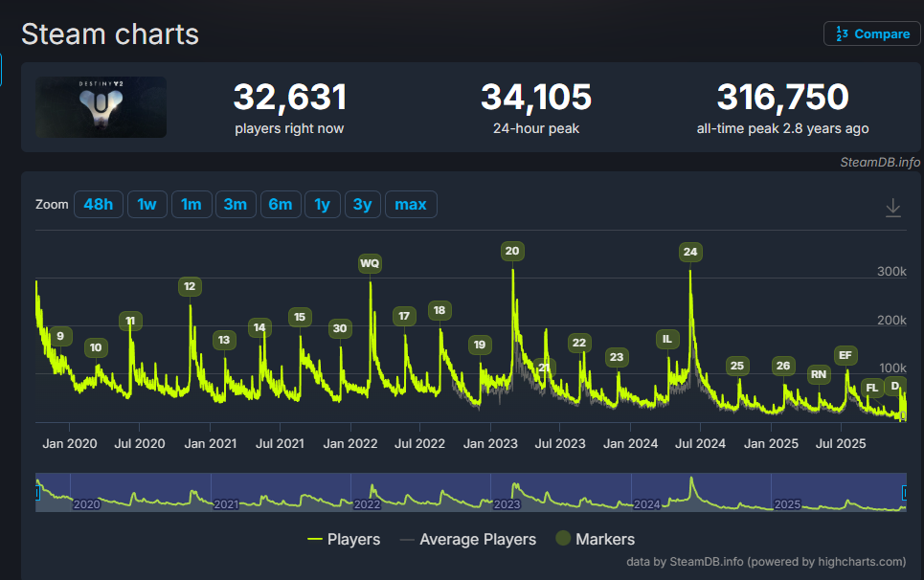Toggle the Players series in legend

344,540
